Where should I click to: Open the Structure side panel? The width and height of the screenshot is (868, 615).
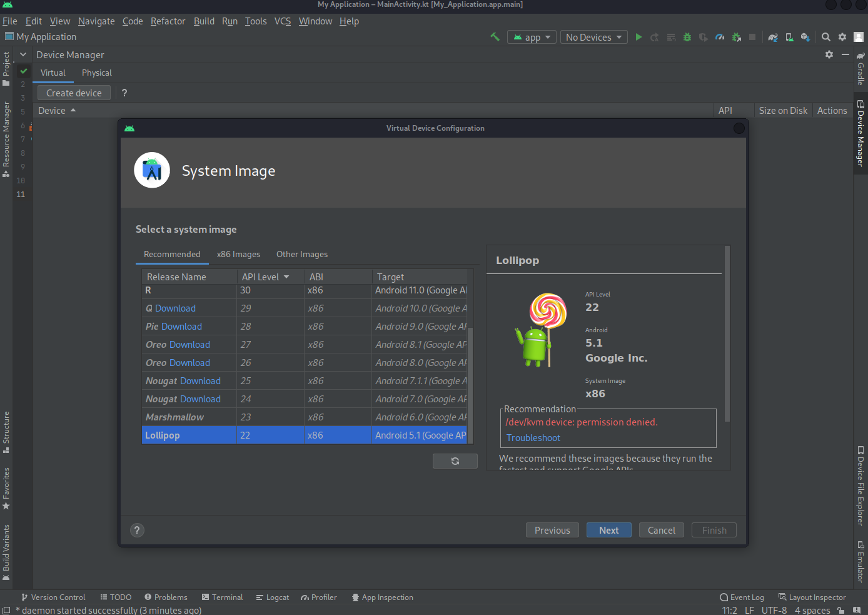pyautogui.click(x=6, y=432)
